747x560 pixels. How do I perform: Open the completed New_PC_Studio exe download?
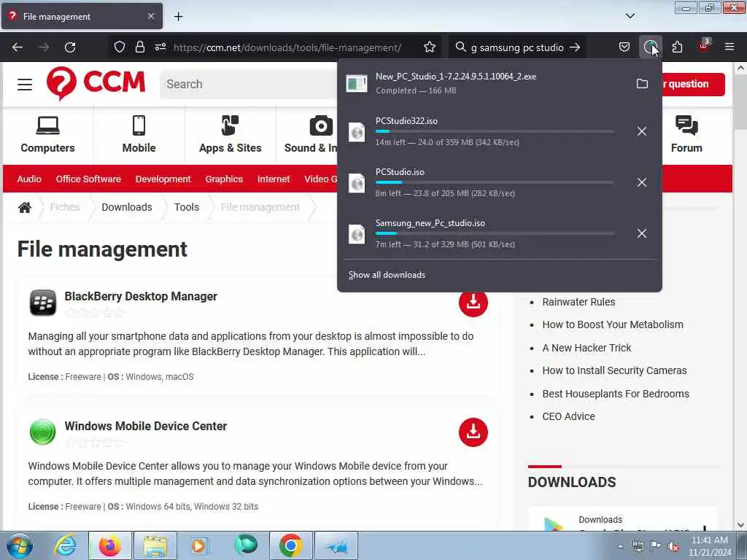pyautogui.click(x=484, y=83)
